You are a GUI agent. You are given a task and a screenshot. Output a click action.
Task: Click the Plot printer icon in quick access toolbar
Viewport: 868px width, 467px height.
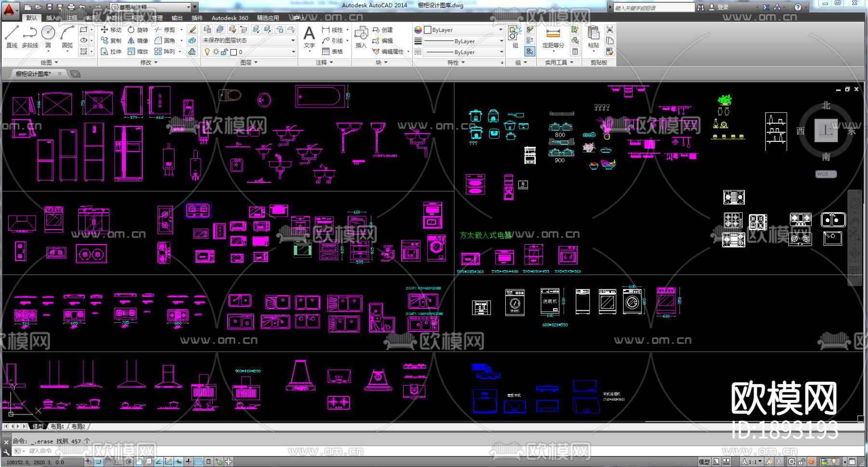71,7
